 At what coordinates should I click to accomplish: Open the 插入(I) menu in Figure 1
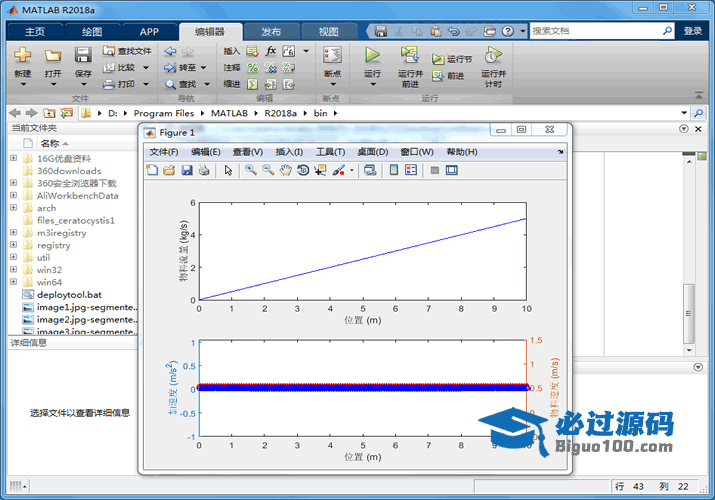click(289, 152)
